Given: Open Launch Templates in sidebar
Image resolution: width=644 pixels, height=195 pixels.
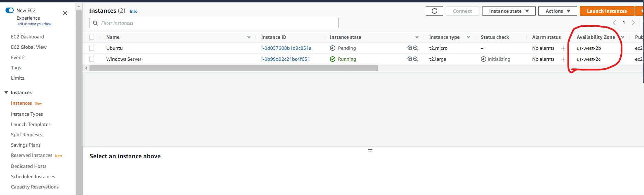Looking at the screenshot, I should 31,124.
